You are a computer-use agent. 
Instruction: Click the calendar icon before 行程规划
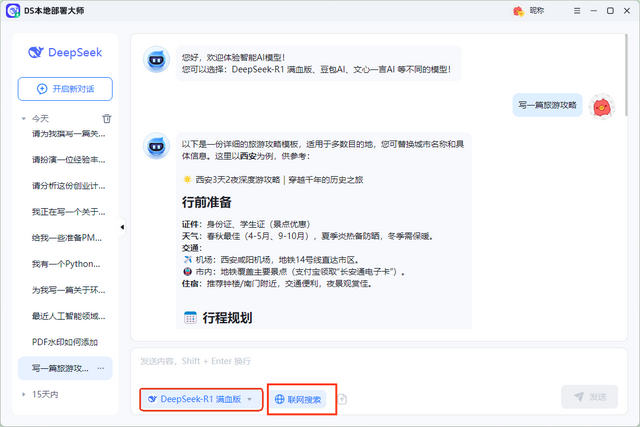coord(190,318)
